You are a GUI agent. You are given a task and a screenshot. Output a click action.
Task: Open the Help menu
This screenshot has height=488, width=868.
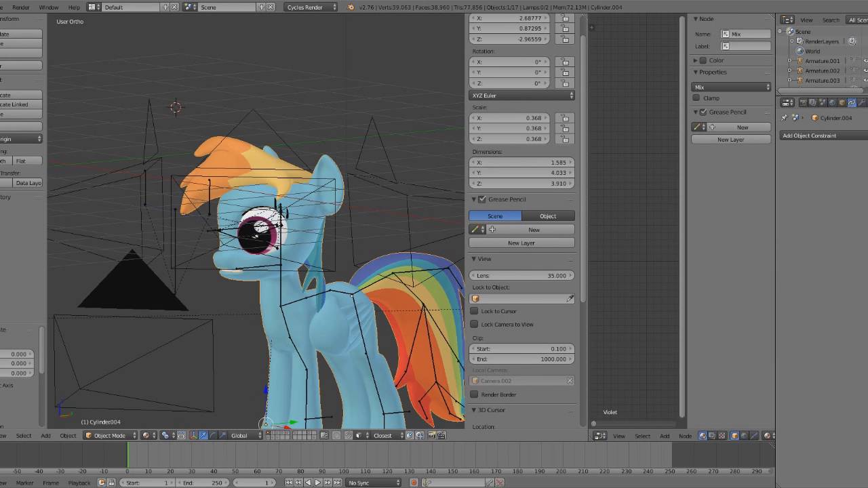click(x=74, y=7)
